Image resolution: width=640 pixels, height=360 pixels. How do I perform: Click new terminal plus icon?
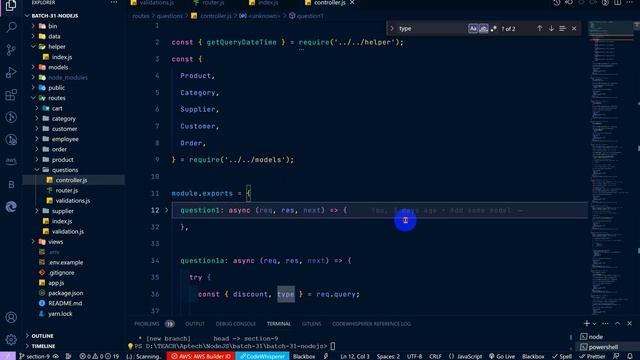tap(587, 323)
